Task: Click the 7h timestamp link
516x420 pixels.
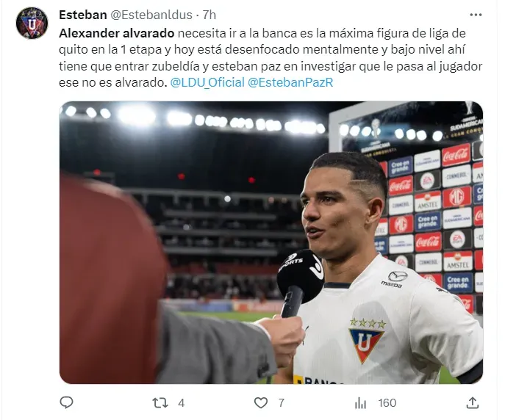Action: point(209,15)
